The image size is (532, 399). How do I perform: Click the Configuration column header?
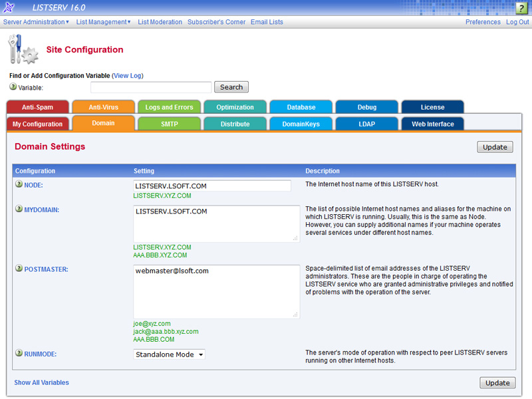click(x=35, y=171)
